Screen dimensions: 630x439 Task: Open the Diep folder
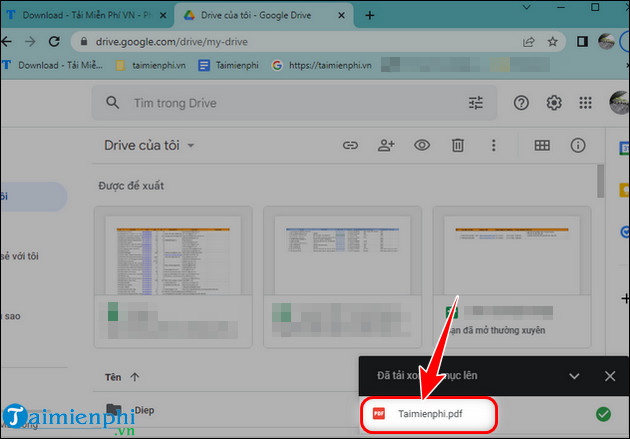pyautogui.click(x=144, y=410)
